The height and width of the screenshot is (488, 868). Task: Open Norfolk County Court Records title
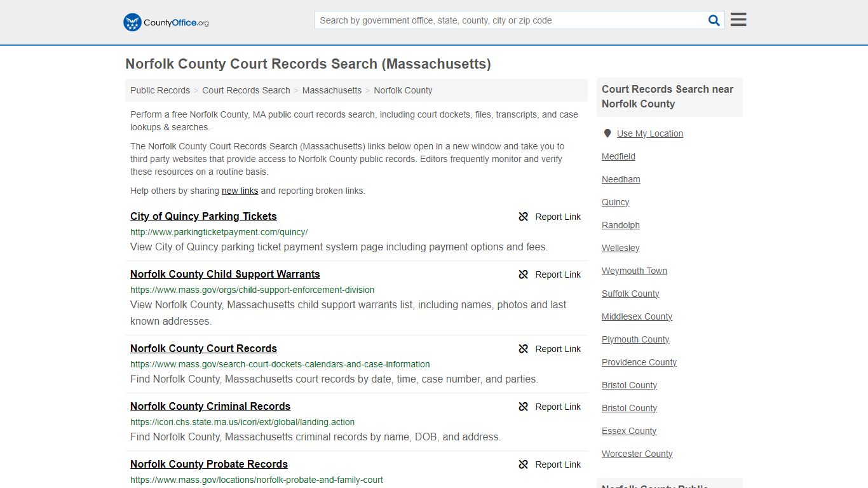[x=203, y=348]
